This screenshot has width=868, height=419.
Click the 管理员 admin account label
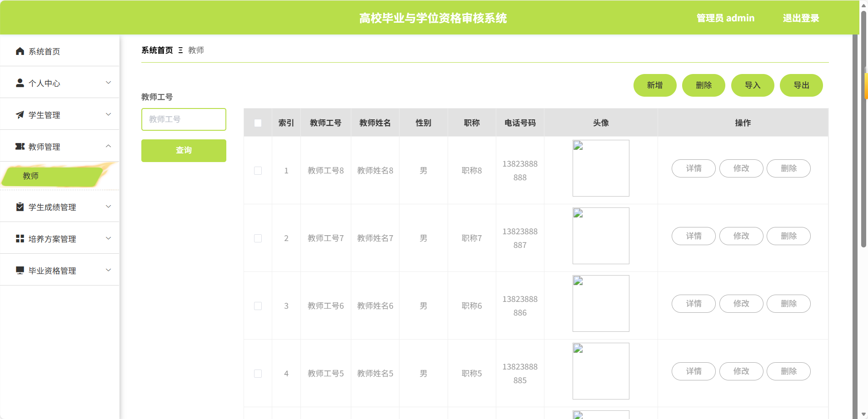(x=725, y=18)
